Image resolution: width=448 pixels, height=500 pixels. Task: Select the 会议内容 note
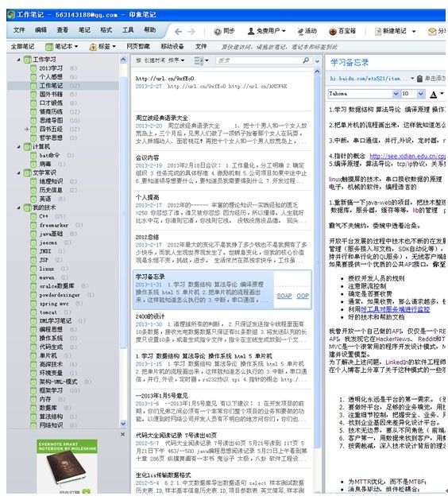222,169
